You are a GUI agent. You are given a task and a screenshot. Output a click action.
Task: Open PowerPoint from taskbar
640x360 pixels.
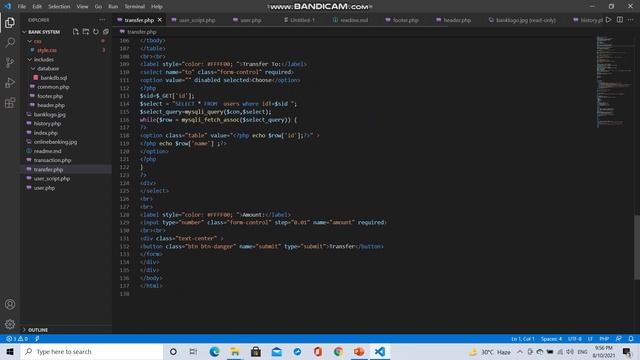[359, 351]
